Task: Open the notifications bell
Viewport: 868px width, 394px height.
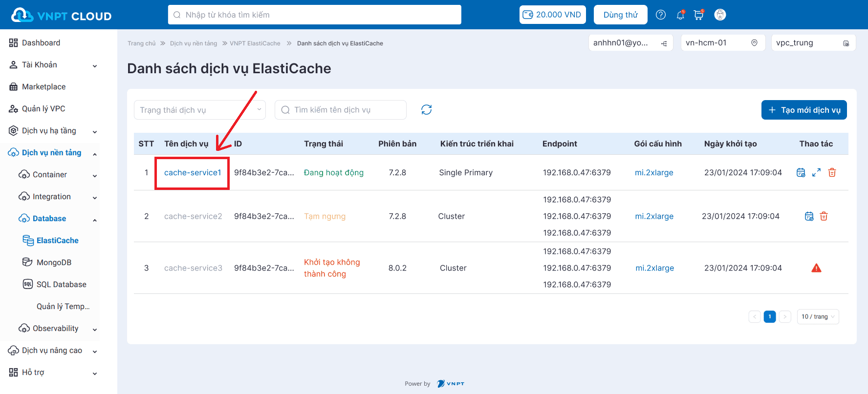Action: 680,15
